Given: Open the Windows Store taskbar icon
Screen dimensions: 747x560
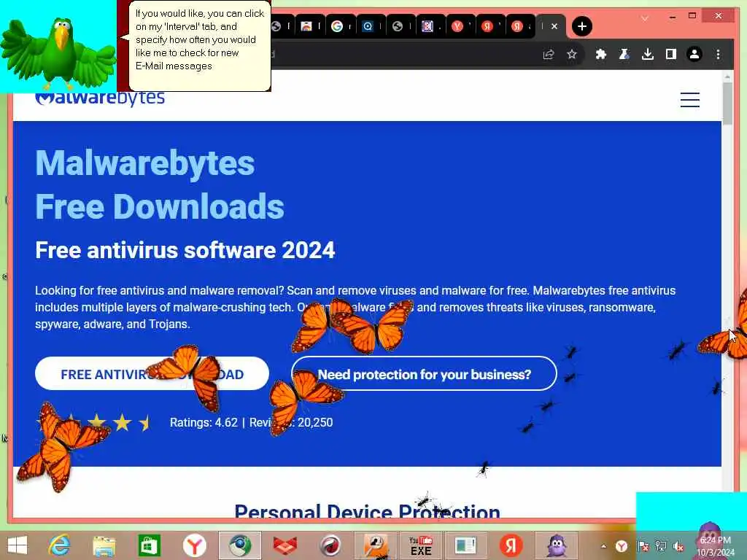Looking at the screenshot, I should pyautogui.click(x=149, y=545).
